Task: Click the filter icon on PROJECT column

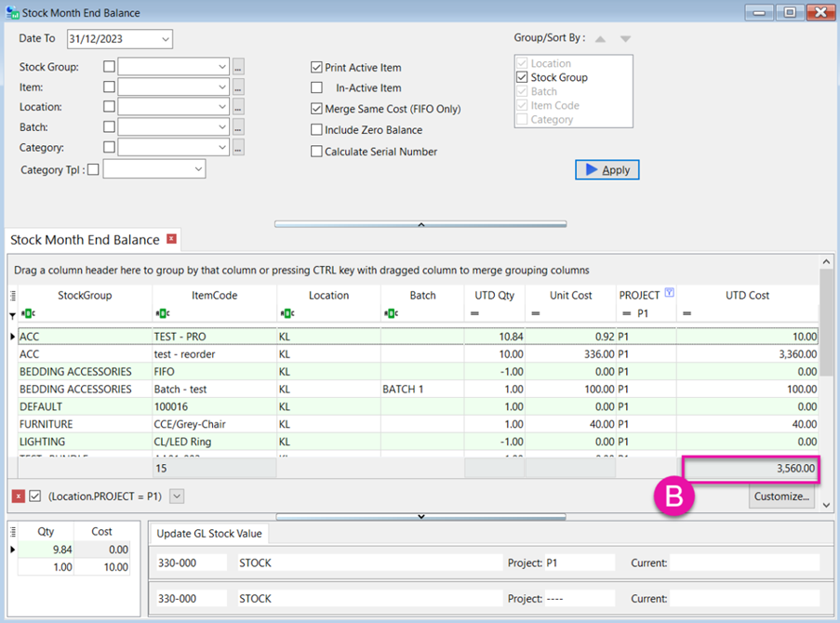Action: pos(669,294)
